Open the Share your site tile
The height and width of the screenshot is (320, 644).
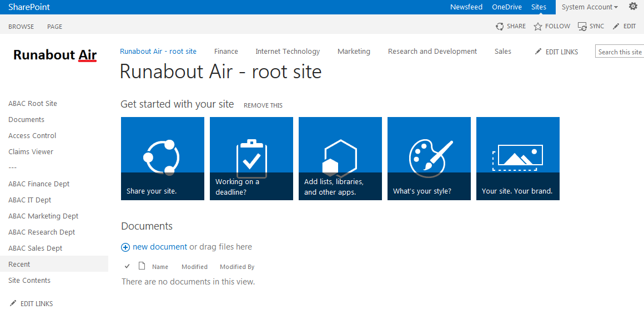click(x=163, y=159)
